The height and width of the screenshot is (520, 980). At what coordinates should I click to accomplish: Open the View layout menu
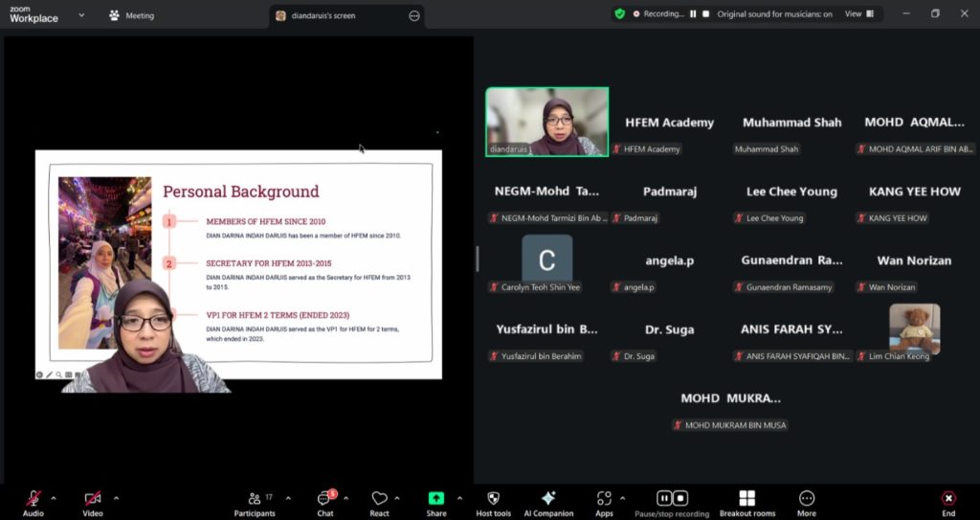pos(858,14)
